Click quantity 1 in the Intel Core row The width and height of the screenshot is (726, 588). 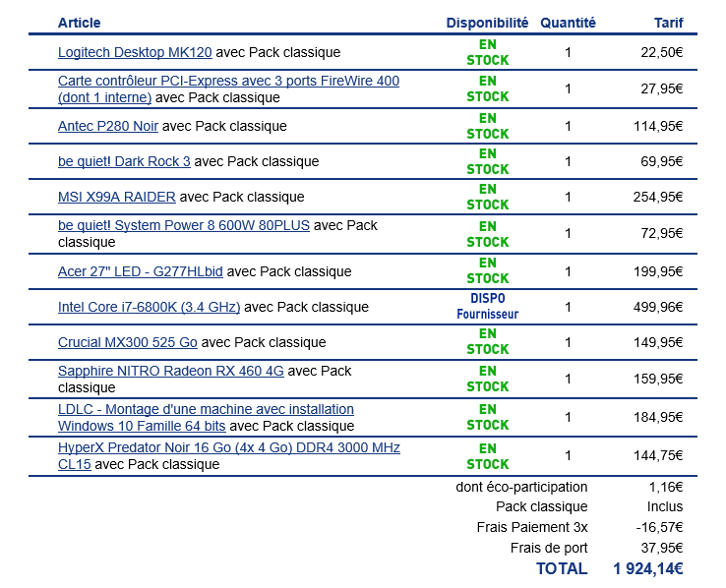[x=568, y=307]
